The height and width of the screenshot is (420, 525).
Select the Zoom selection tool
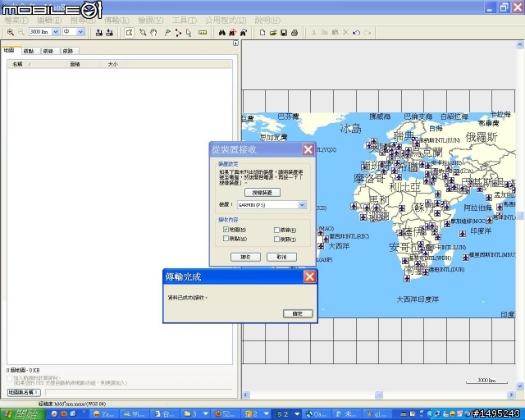click(143, 33)
